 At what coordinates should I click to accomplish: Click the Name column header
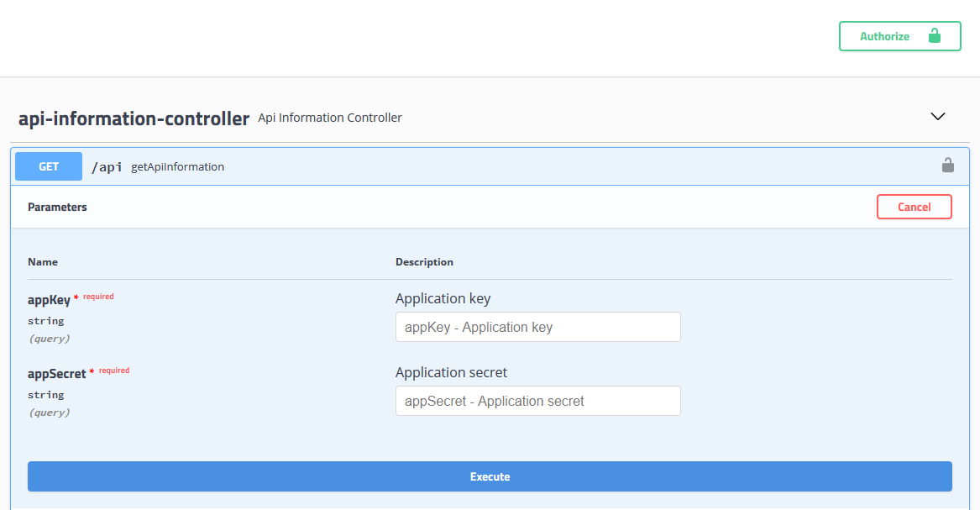[43, 262]
